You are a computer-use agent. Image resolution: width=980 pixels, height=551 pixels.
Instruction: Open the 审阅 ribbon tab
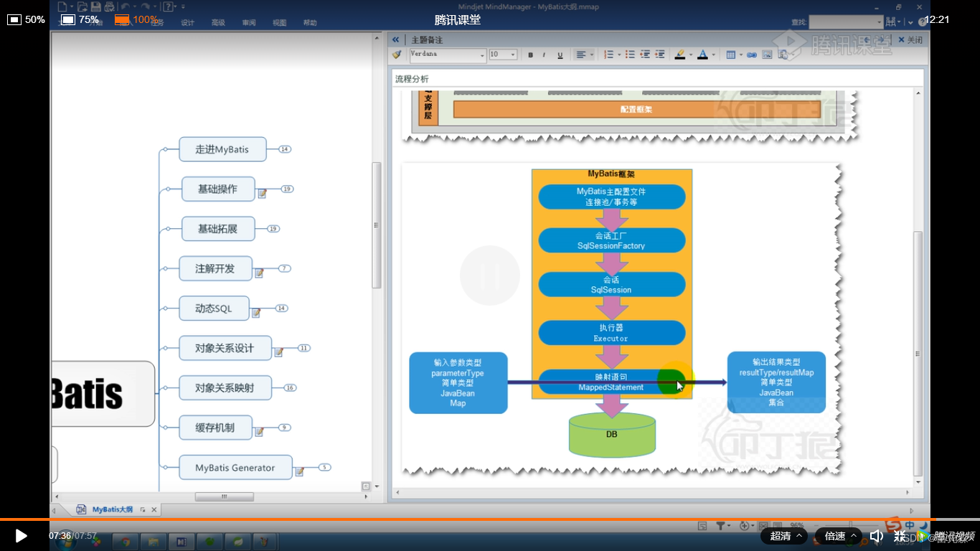point(249,23)
